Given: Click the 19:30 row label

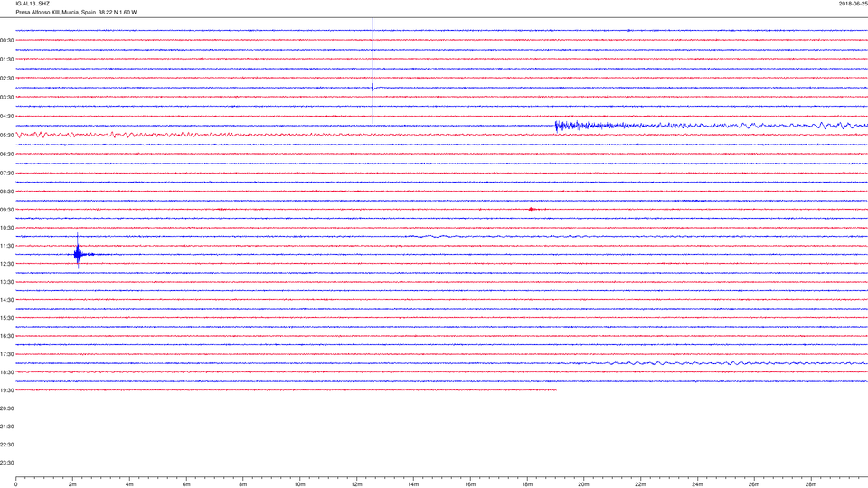Looking at the screenshot, I should [x=6, y=390].
